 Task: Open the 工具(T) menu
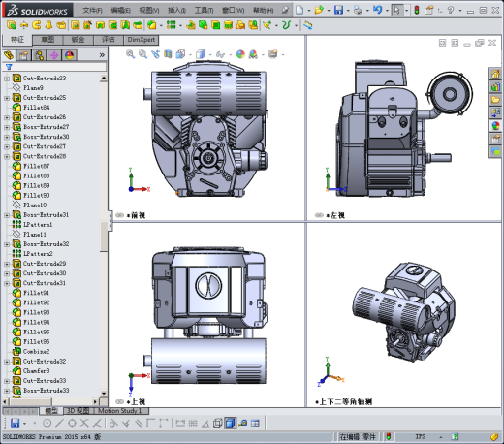click(x=204, y=11)
